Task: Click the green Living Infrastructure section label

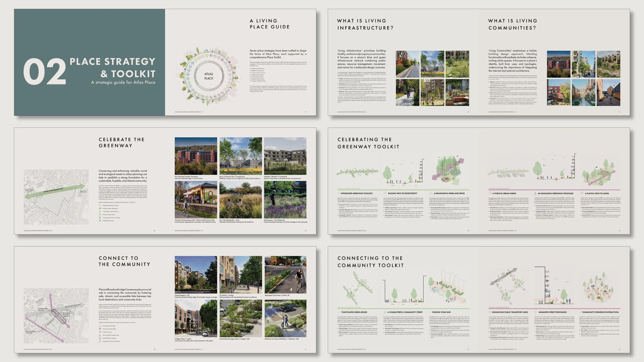Action: (349, 189)
